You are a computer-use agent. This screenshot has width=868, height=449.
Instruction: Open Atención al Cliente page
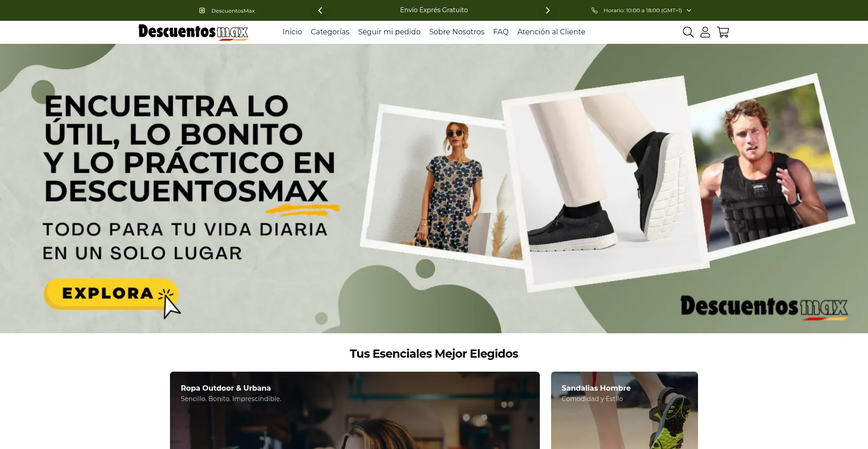[x=551, y=32]
